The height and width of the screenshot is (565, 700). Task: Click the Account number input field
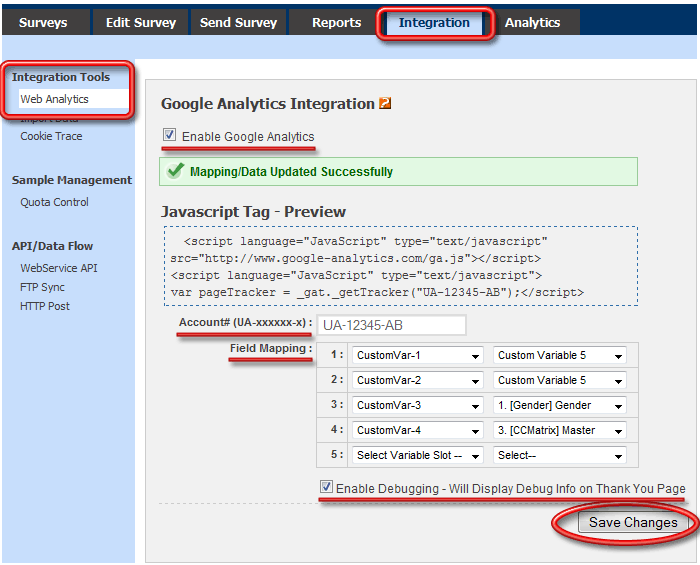392,325
